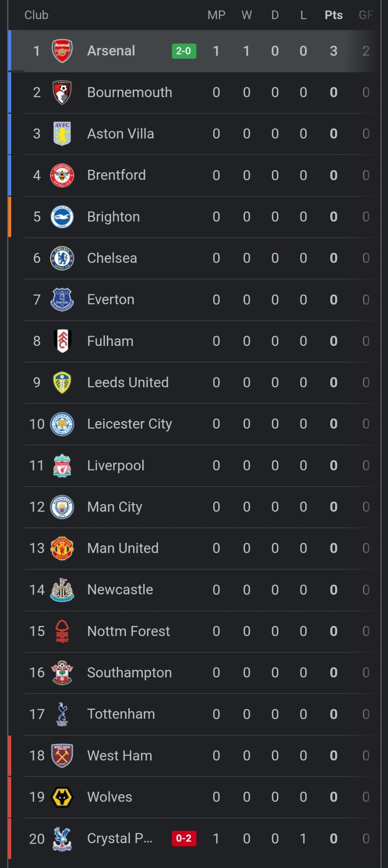The width and height of the screenshot is (388, 868).
Task: Click the Tottenham cockerel crest
Action: coord(62,714)
